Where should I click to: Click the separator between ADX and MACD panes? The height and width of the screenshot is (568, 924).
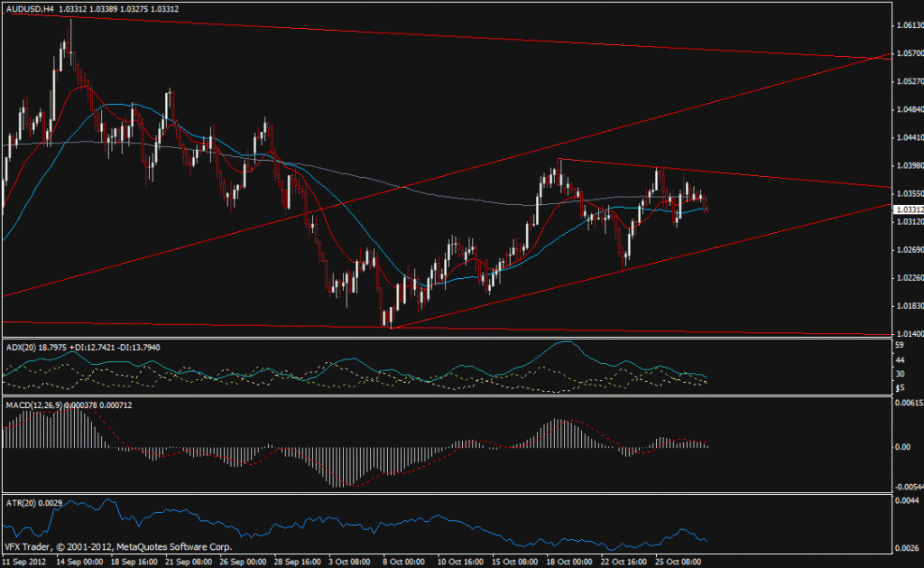coord(451,398)
